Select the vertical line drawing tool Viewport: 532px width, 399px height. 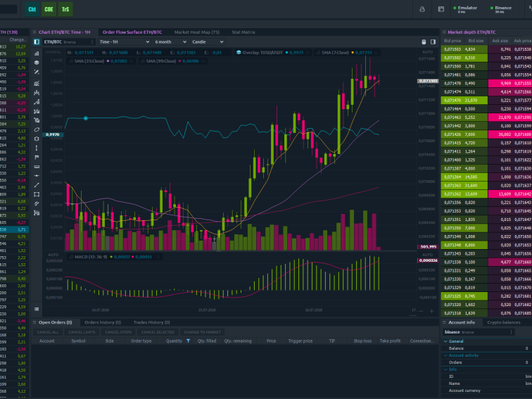[x=37, y=148]
